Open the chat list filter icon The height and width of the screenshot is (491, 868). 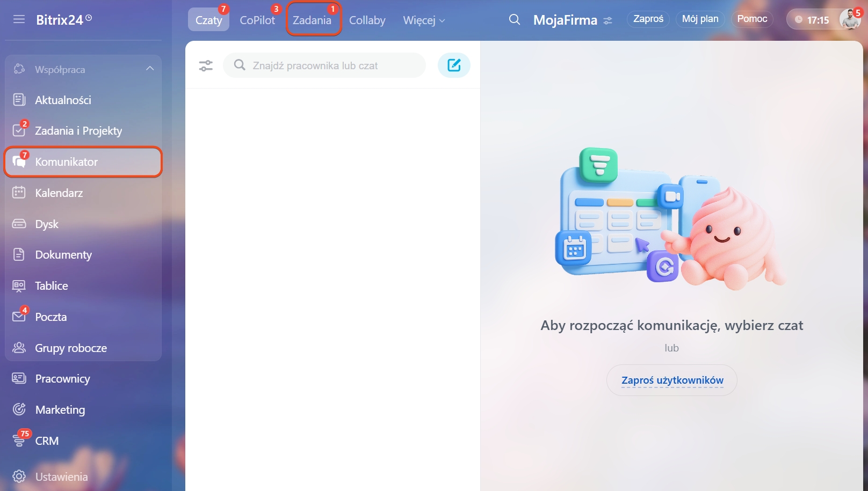[206, 65]
